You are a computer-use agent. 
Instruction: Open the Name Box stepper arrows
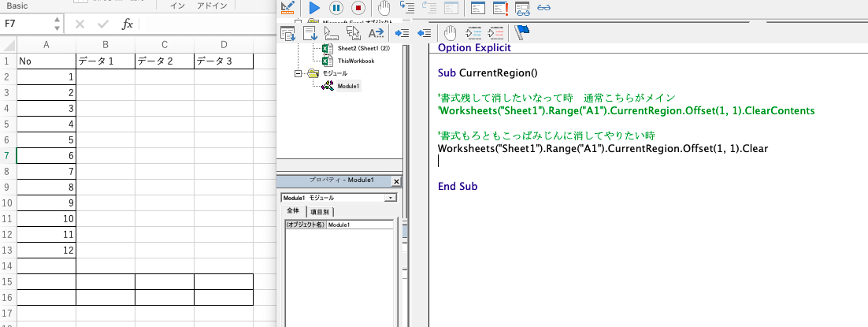pyautogui.click(x=57, y=24)
